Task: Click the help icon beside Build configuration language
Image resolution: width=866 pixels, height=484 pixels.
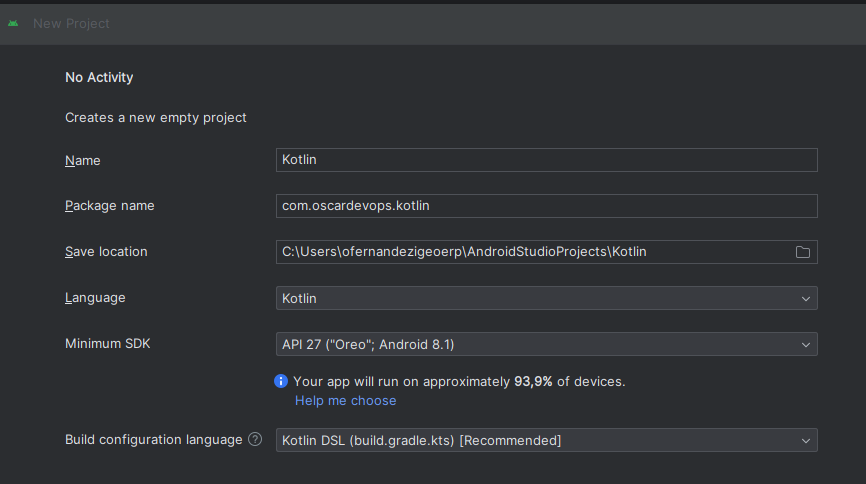Action: pos(255,439)
